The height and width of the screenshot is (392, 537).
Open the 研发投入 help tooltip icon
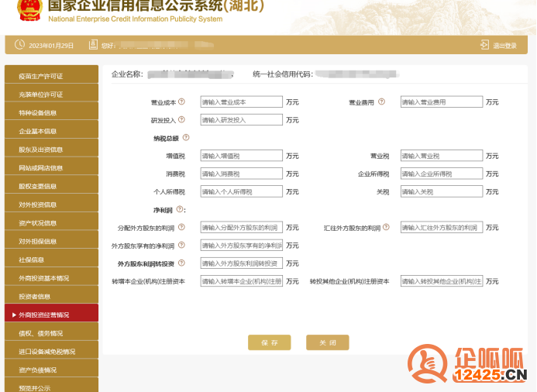pyautogui.click(x=181, y=120)
